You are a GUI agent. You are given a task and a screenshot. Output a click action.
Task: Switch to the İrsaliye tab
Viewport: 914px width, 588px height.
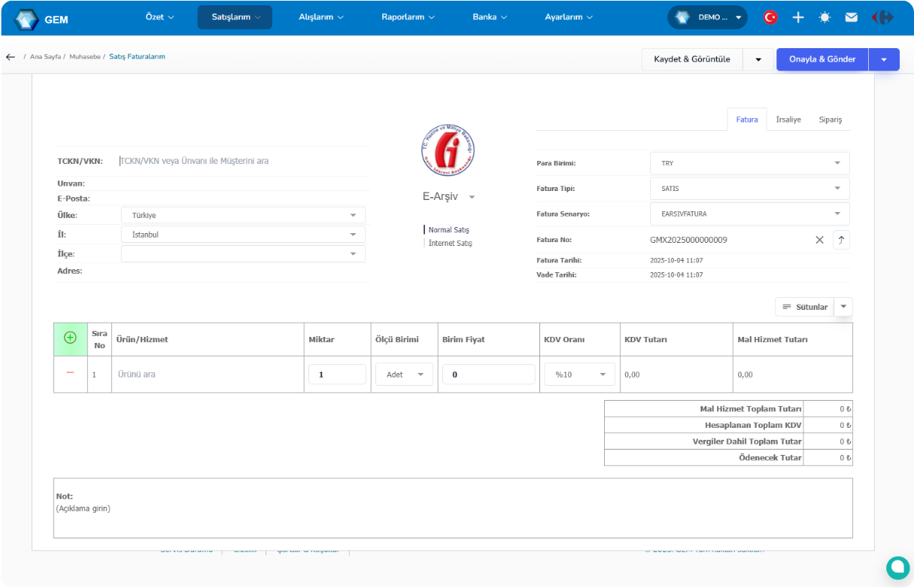click(x=788, y=120)
